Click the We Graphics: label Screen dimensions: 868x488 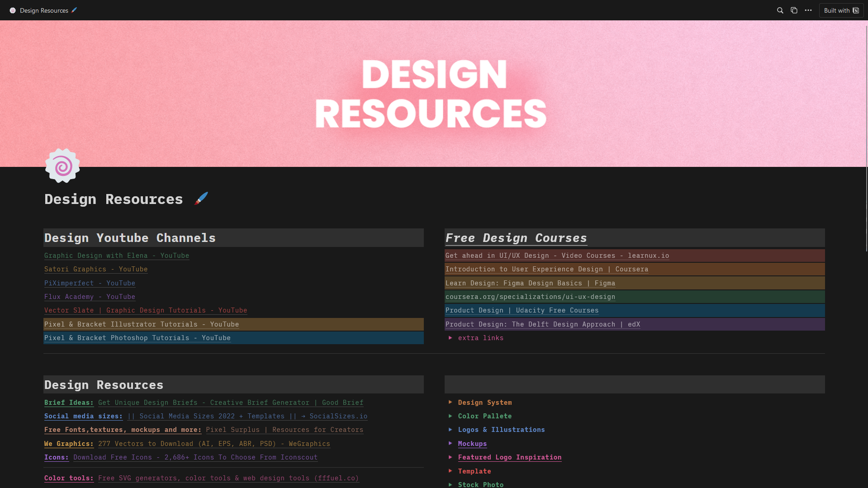(x=69, y=444)
